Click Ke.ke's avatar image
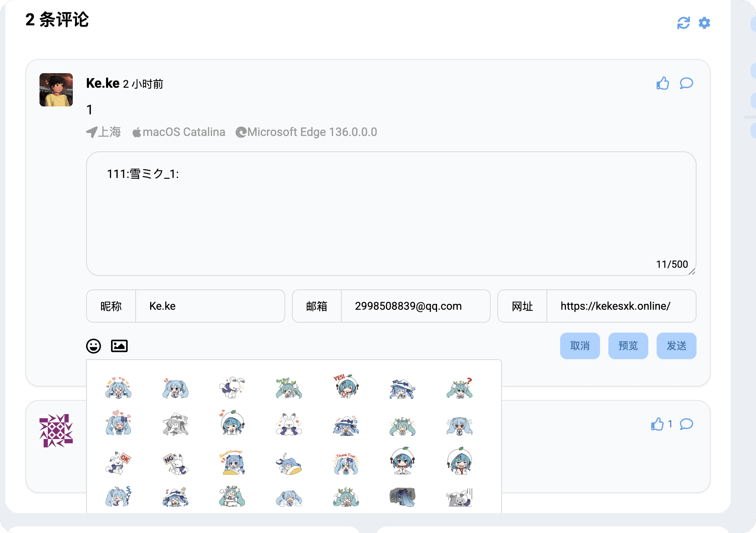 point(56,90)
